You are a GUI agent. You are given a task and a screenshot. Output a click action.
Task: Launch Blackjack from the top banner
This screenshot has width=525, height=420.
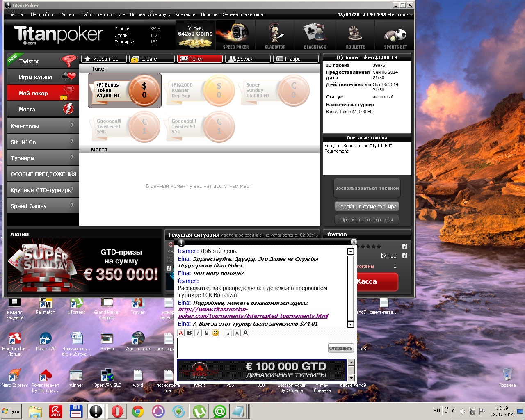coord(315,36)
